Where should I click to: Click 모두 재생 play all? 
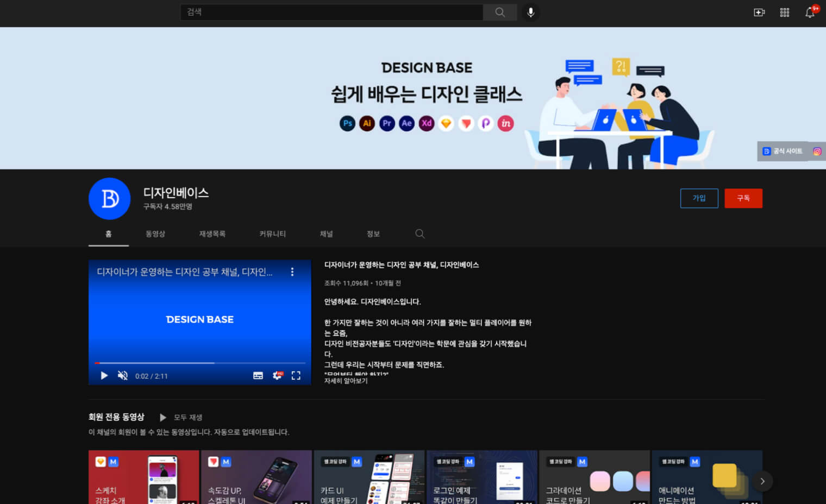(x=188, y=417)
